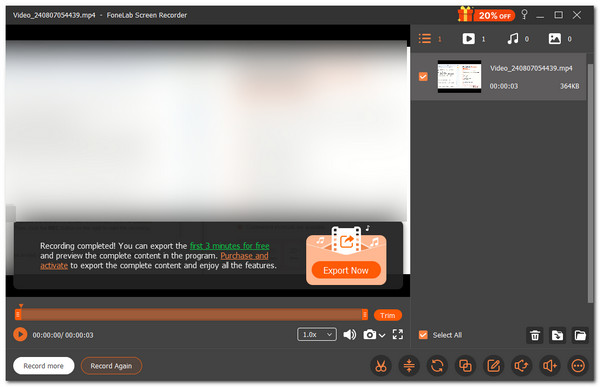This screenshot has width=600, height=387.
Task: Click the import file icon
Action: coord(557,335)
